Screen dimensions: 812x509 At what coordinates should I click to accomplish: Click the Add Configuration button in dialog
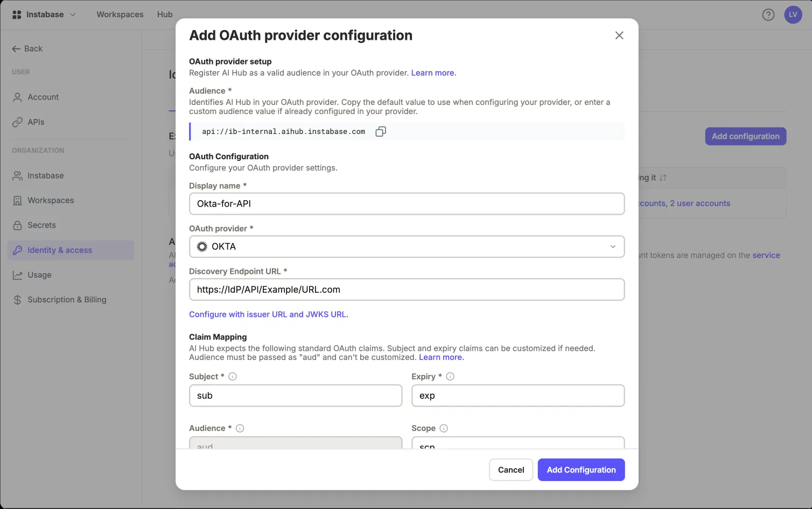[x=582, y=470]
